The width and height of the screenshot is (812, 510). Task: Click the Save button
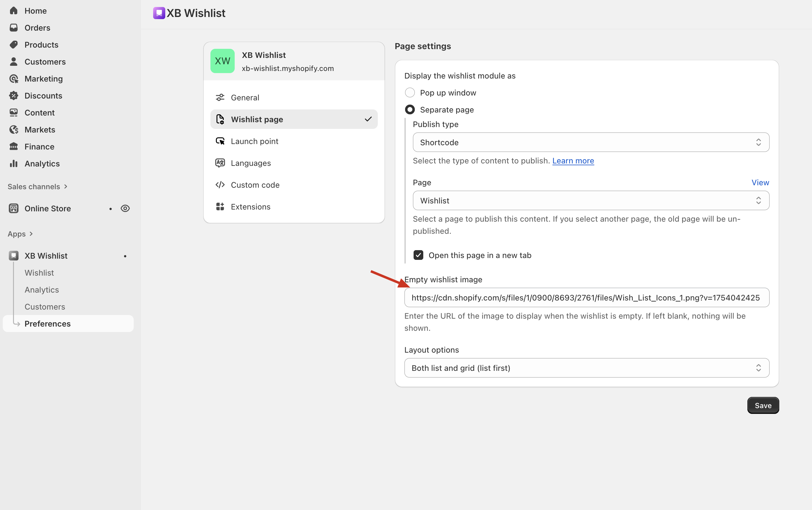(x=763, y=405)
